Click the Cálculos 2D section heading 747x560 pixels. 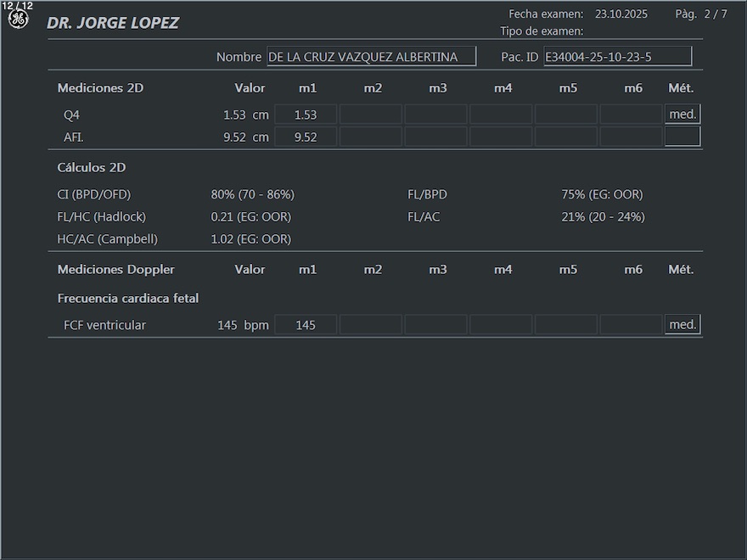tap(92, 168)
